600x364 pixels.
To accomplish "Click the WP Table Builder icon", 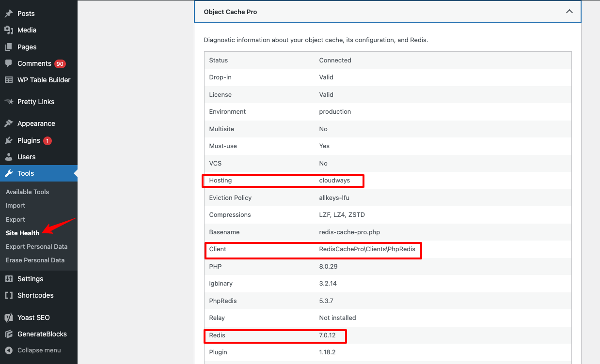I will (x=9, y=80).
